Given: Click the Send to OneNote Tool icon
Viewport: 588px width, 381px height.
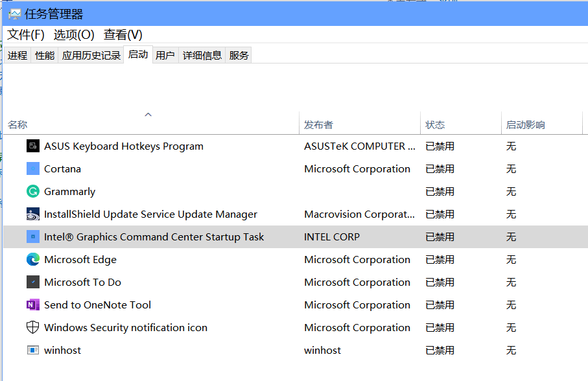Looking at the screenshot, I should pyautogui.click(x=33, y=305).
